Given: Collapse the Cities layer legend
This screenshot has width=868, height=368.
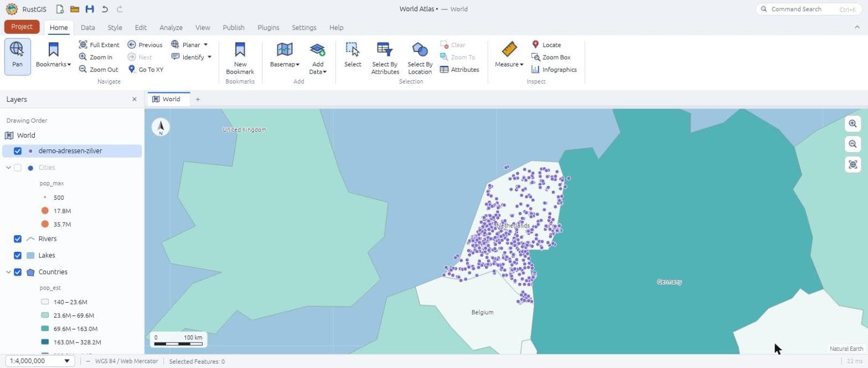Looking at the screenshot, I should (x=8, y=168).
